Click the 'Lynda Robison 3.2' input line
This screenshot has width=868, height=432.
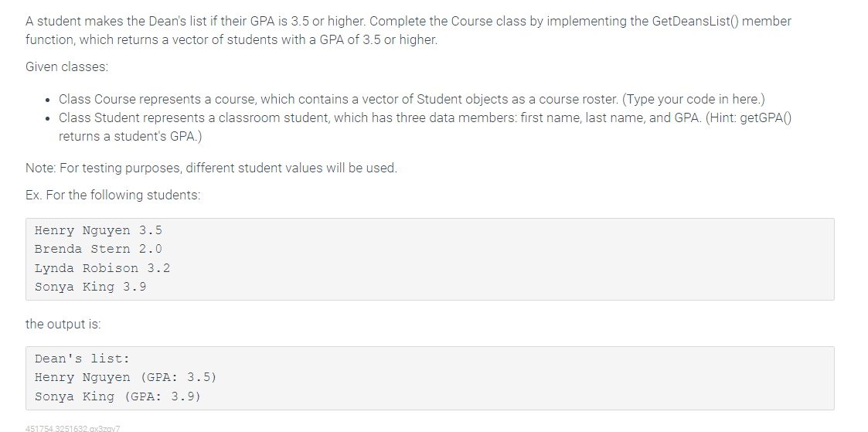(x=102, y=268)
